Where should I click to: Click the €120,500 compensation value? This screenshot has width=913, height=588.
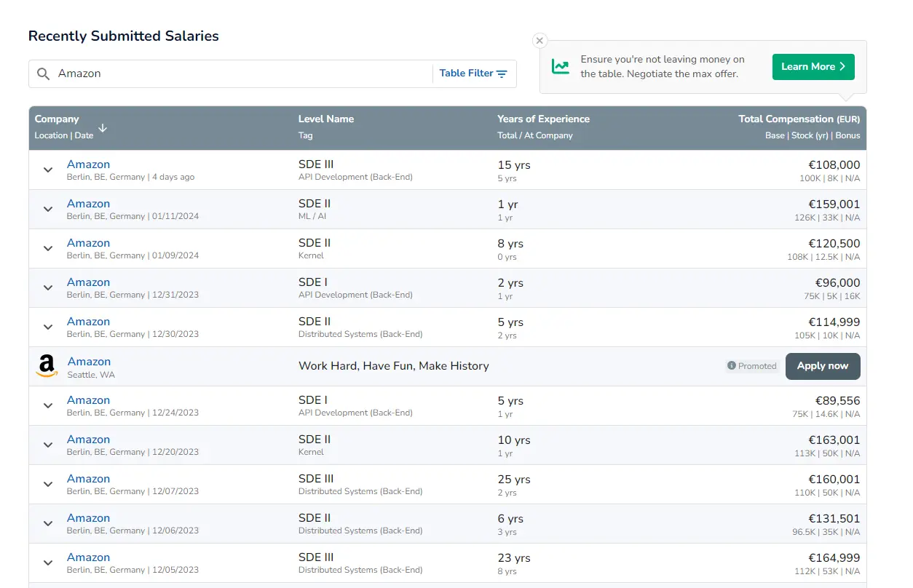[834, 244]
